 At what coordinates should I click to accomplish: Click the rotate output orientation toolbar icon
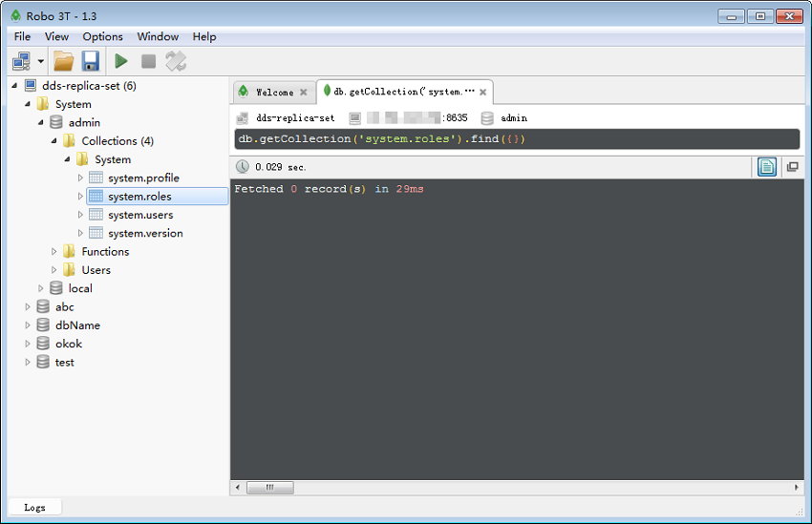176,61
